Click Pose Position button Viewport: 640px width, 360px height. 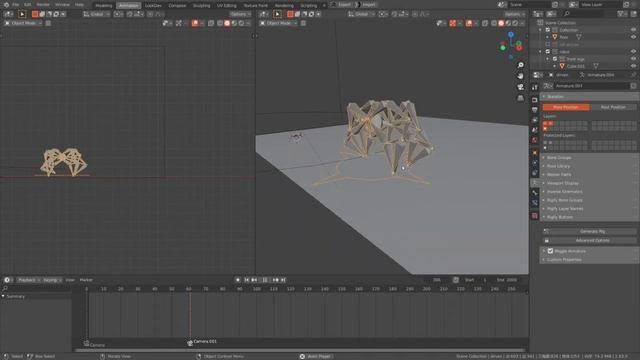point(566,107)
